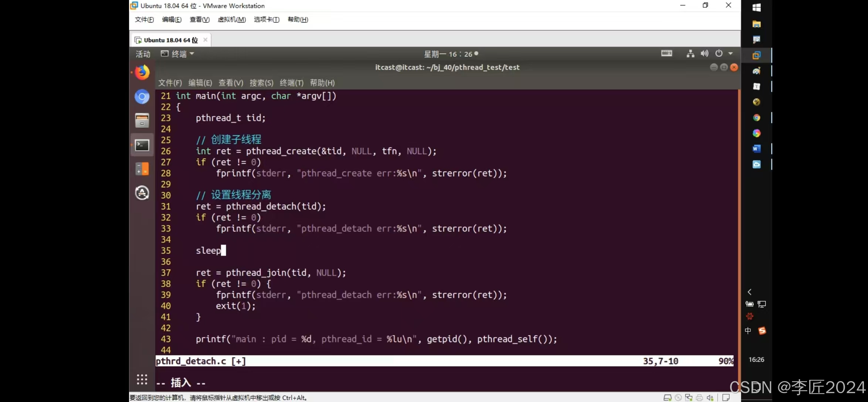Toggle Chinese input mode indicator in tray
Image resolution: width=868 pixels, height=402 pixels.
748,331
